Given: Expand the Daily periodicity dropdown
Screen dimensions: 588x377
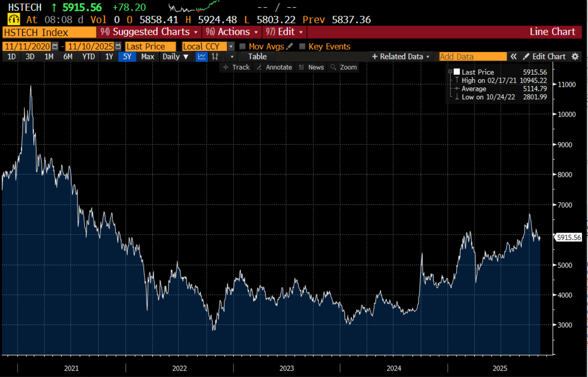Looking at the screenshot, I should [175, 57].
